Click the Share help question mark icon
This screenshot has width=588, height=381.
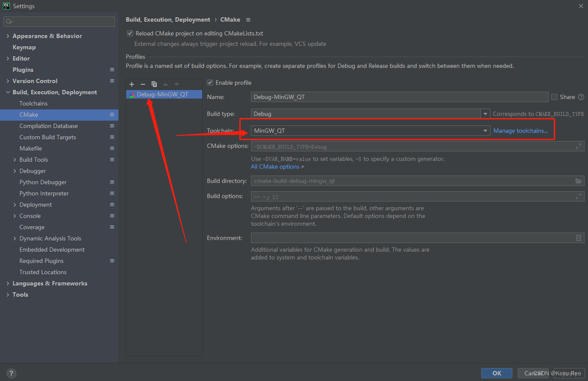pos(581,97)
